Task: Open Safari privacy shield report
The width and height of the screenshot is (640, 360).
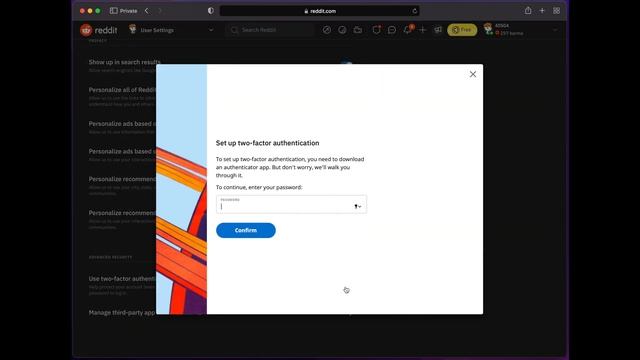Action: (211, 11)
